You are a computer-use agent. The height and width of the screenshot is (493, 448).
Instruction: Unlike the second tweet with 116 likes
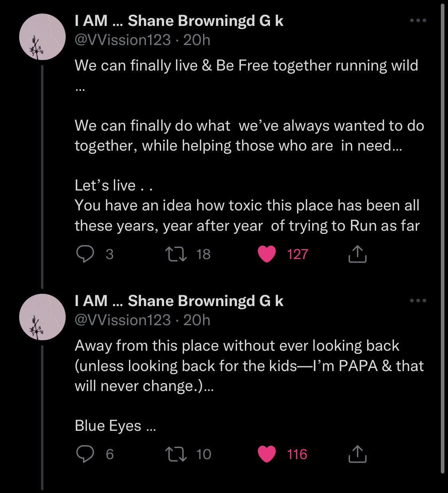[x=267, y=454]
